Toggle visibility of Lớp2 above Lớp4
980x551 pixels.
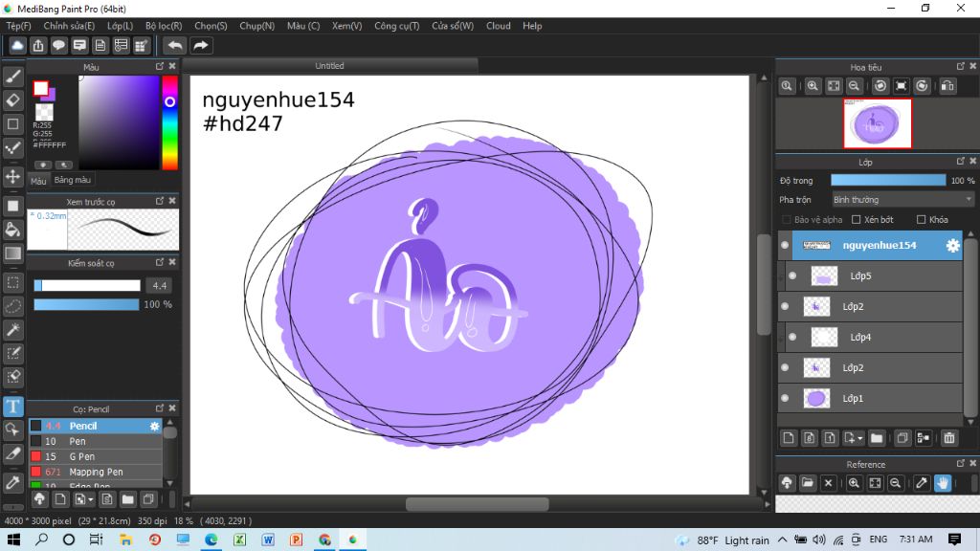[785, 307]
